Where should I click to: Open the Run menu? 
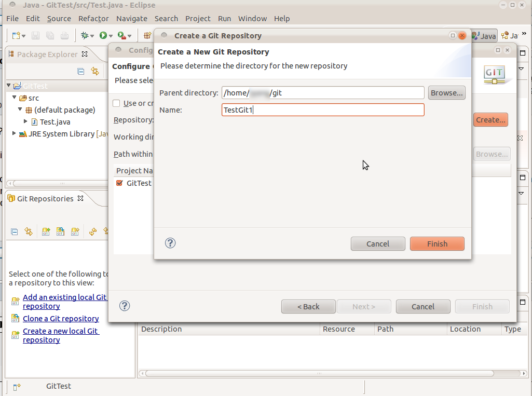(224, 19)
